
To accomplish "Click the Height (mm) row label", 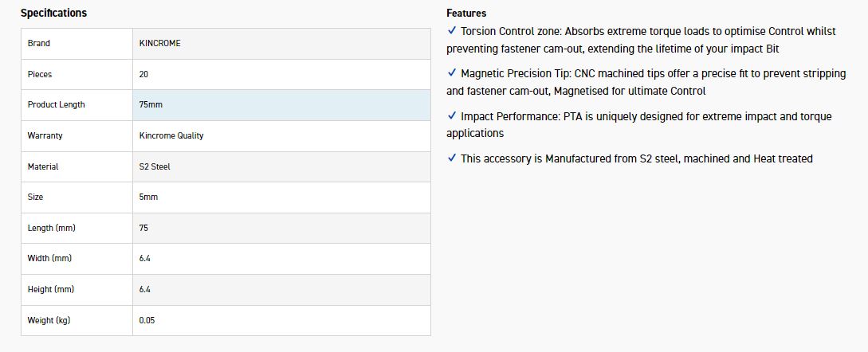I will 51,289.
